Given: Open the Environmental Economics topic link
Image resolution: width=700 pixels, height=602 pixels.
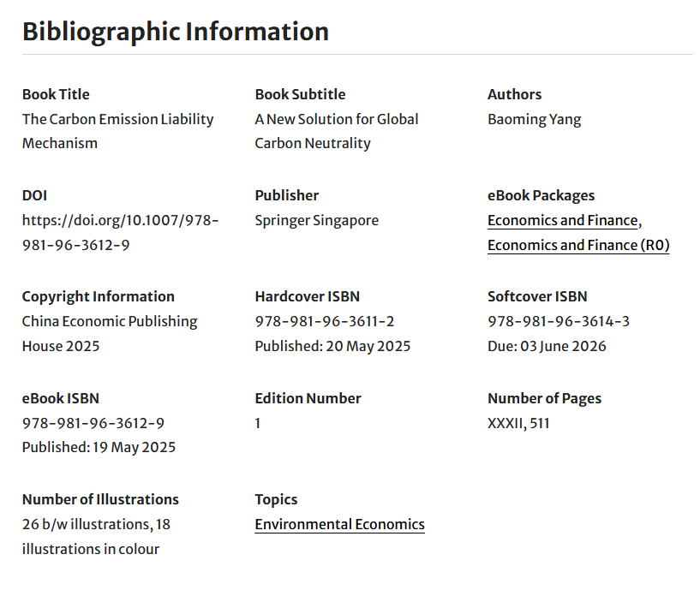Looking at the screenshot, I should coord(339,525).
